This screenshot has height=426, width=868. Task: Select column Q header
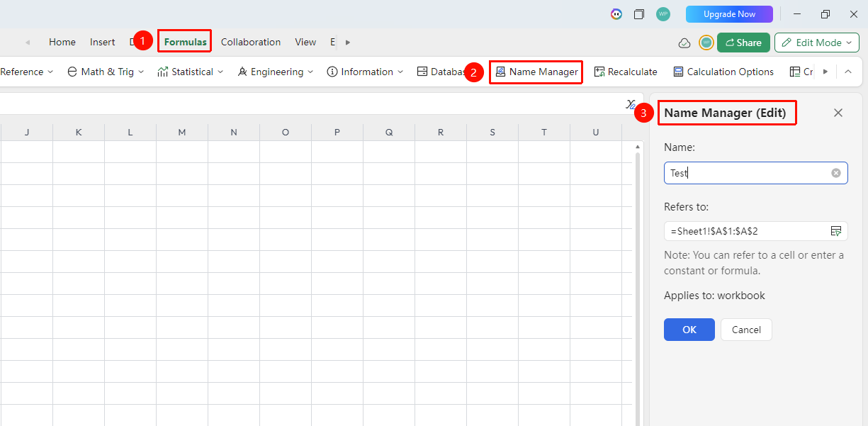(x=389, y=133)
